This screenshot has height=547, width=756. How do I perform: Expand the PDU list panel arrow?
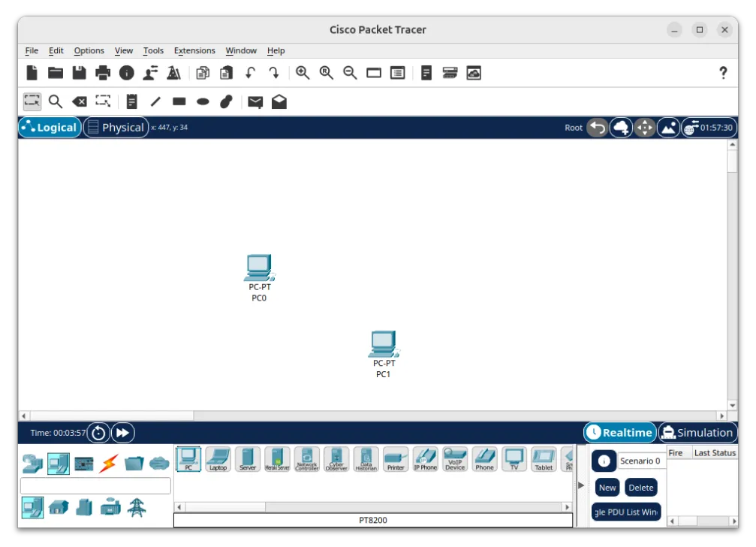click(x=580, y=485)
